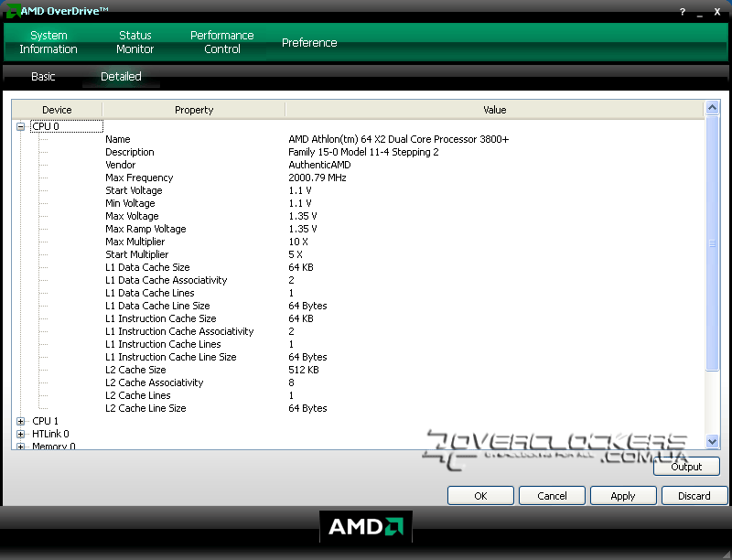Select the CPU 1 tree item
The image size is (732, 560).
[x=45, y=421]
